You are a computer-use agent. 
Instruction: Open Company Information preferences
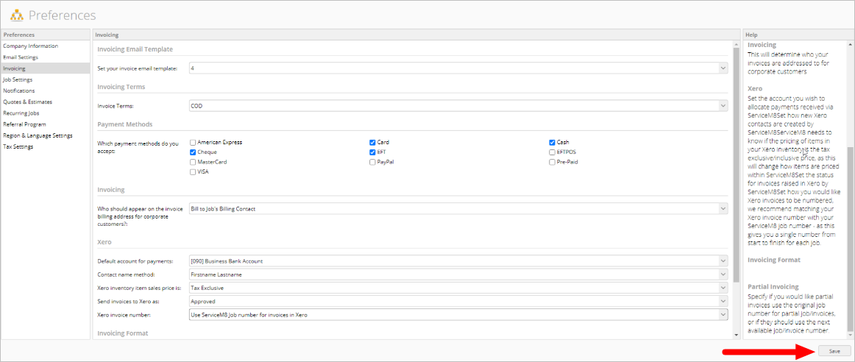(x=45, y=46)
